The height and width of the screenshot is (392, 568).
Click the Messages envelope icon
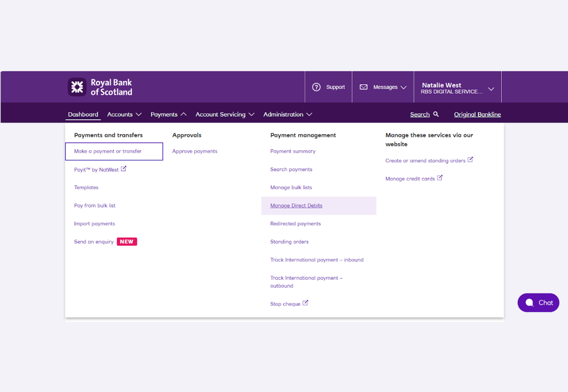click(x=364, y=87)
